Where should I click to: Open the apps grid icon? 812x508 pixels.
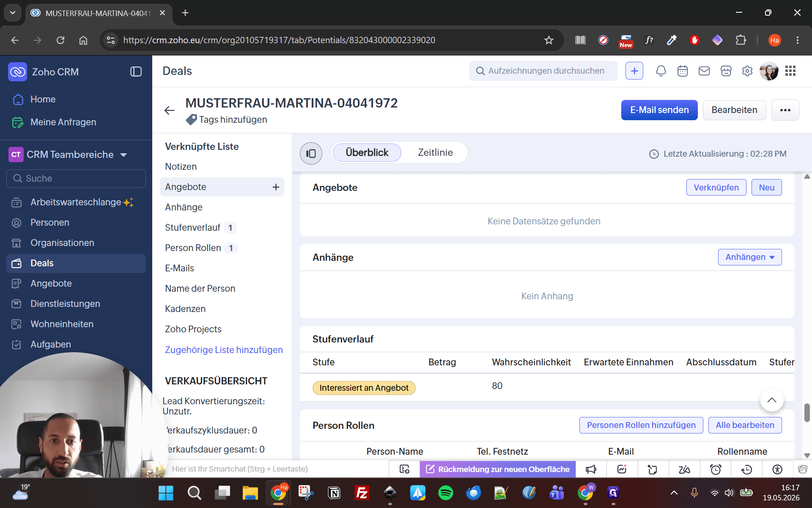(790, 71)
